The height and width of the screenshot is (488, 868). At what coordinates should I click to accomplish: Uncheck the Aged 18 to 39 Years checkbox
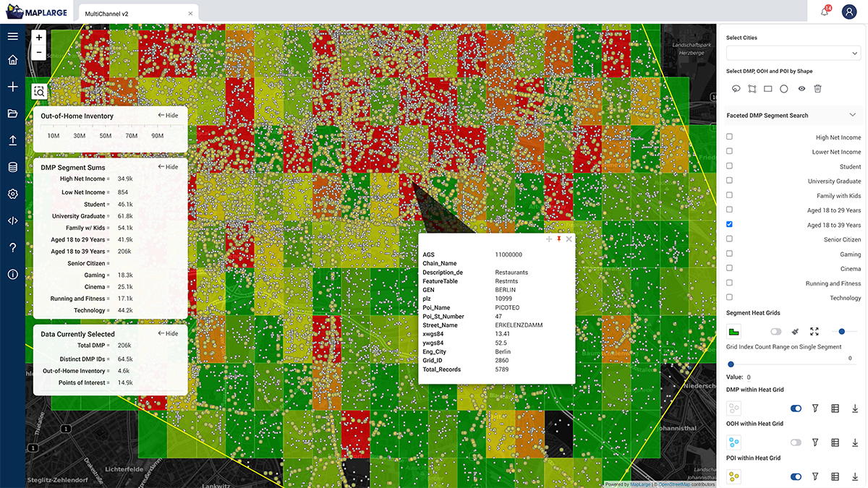(x=729, y=224)
